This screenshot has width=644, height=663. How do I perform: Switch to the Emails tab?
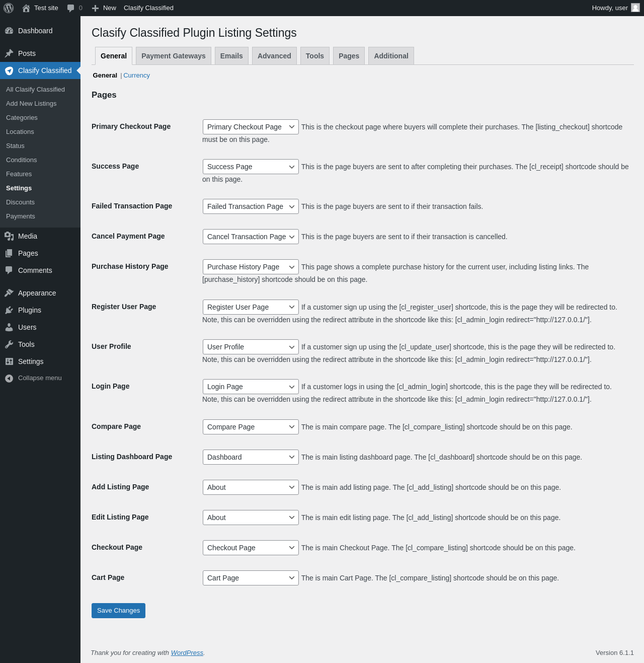click(231, 56)
